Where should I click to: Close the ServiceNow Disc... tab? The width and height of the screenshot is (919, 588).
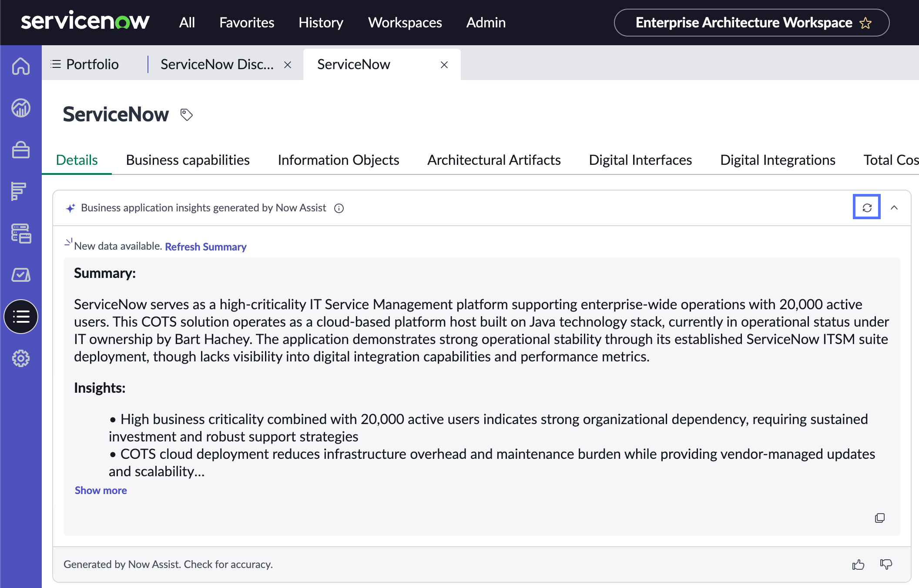(x=288, y=65)
